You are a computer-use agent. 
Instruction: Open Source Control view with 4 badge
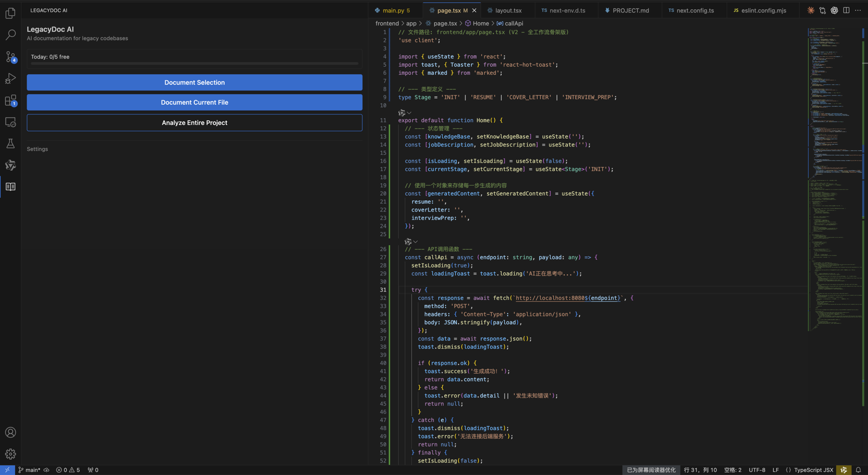pyautogui.click(x=10, y=57)
